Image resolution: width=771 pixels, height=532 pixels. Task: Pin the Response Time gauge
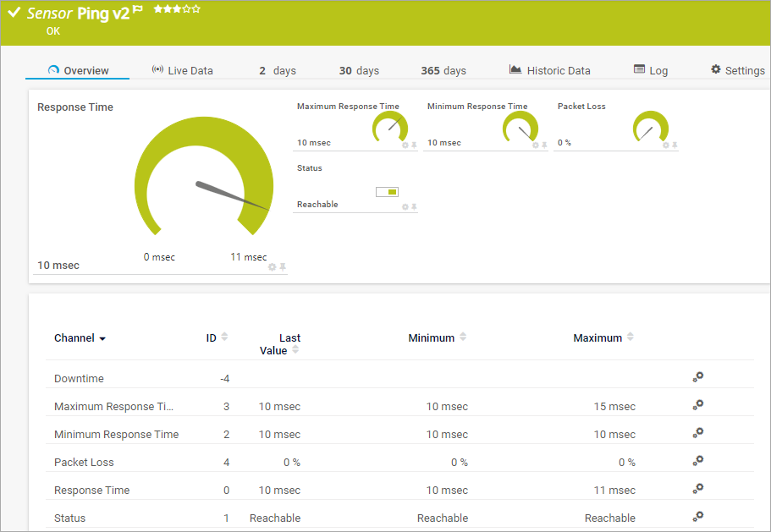(x=283, y=266)
